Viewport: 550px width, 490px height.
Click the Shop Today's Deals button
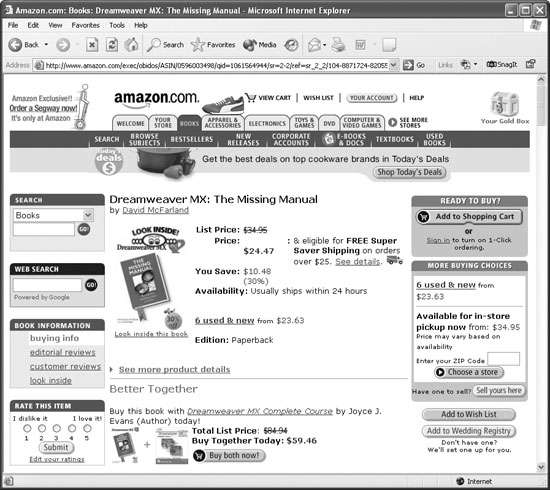pyautogui.click(x=409, y=172)
